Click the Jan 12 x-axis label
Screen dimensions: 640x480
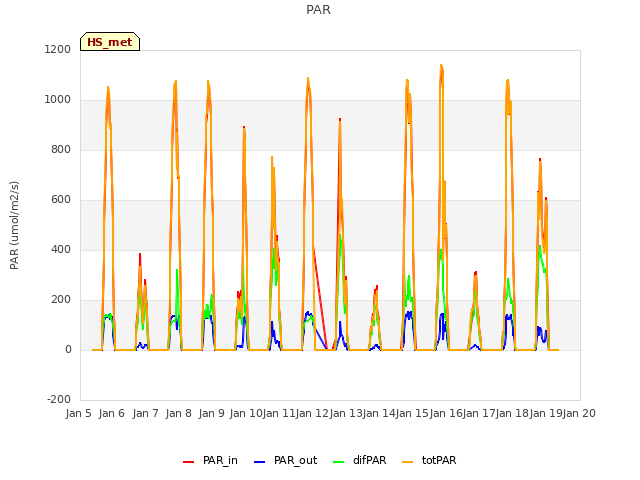pyautogui.click(x=312, y=413)
